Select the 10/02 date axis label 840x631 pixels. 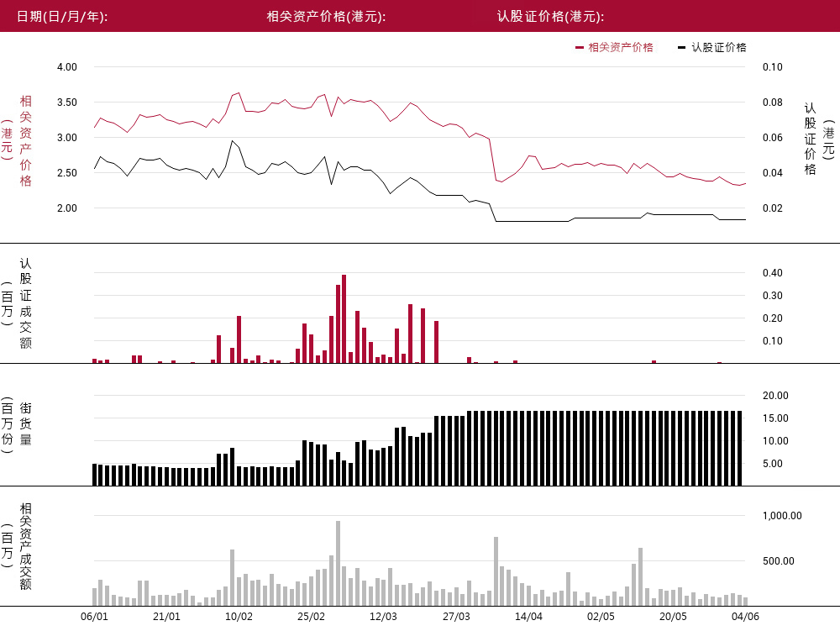pos(239,617)
